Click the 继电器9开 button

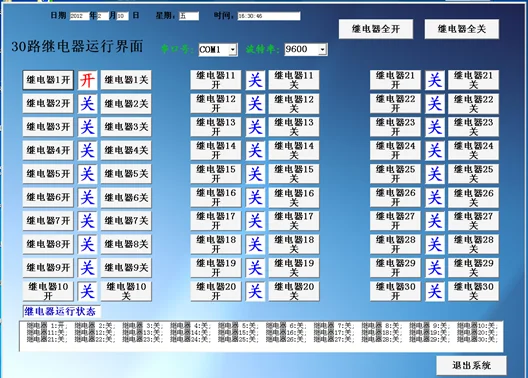[x=48, y=268]
